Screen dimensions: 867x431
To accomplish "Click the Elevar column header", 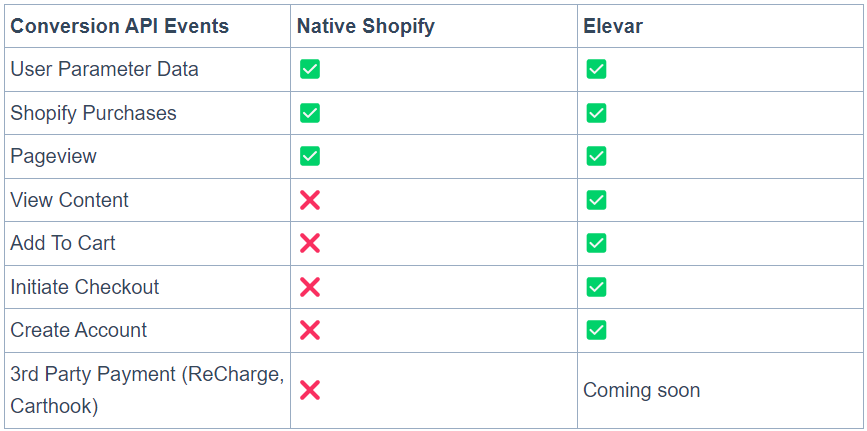I will (613, 26).
